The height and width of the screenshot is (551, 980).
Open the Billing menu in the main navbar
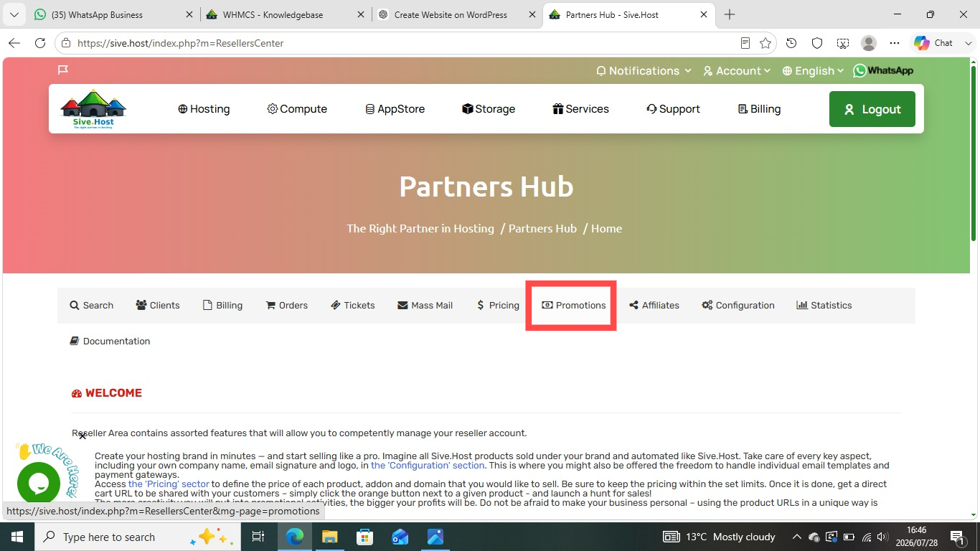click(759, 109)
